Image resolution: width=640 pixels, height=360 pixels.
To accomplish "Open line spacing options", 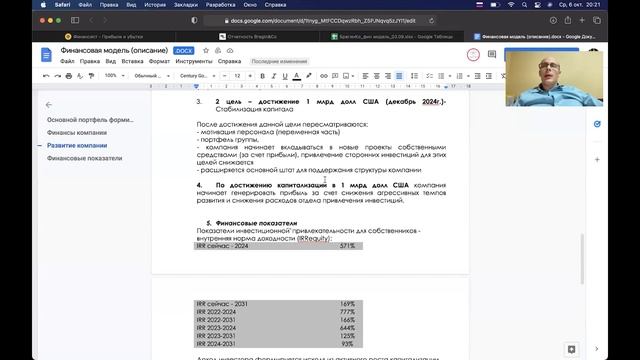I will (x=414, y=76).
